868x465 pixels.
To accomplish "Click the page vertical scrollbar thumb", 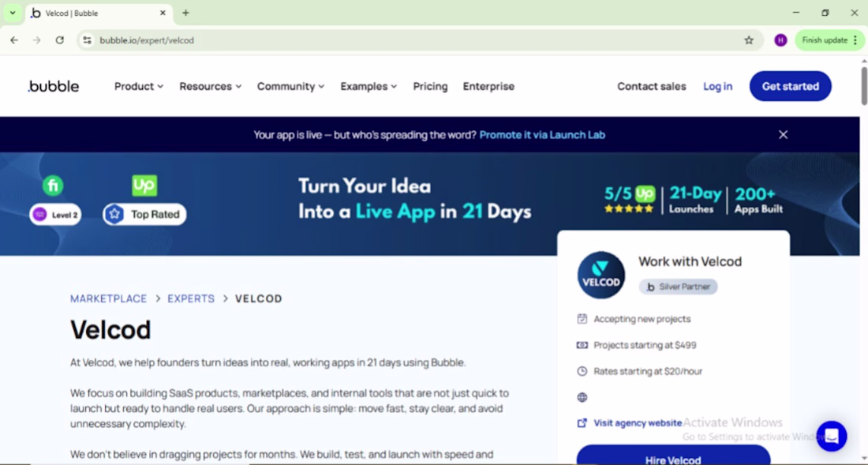I will point(863,86).
